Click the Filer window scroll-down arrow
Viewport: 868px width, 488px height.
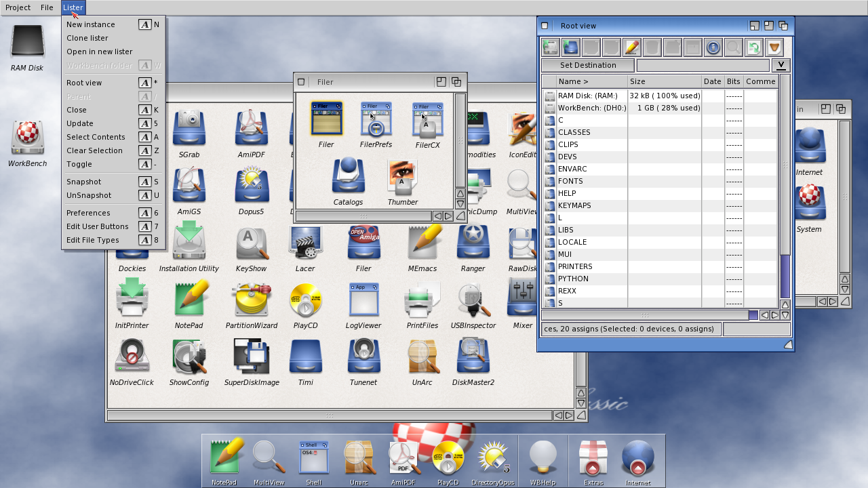460,204
